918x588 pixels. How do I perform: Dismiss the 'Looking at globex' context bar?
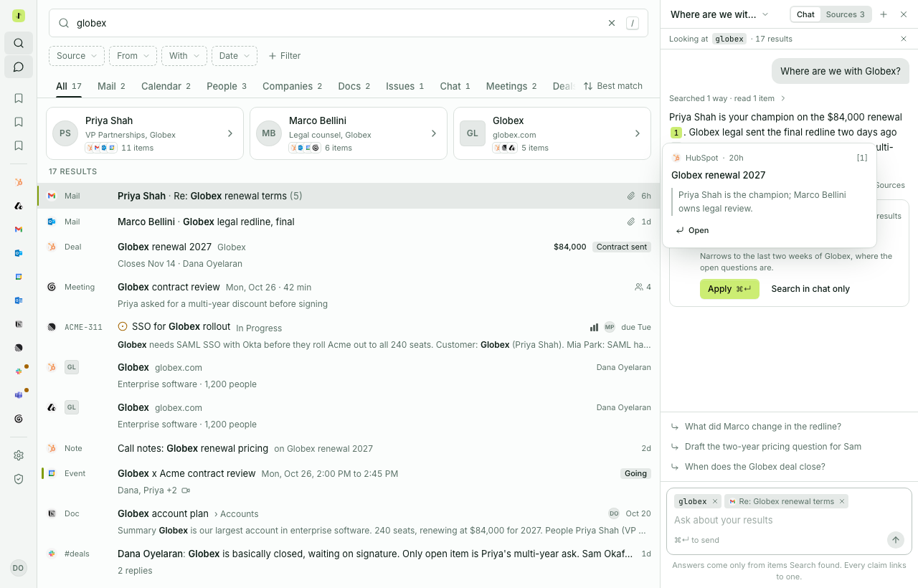click(x=904, y=39)
